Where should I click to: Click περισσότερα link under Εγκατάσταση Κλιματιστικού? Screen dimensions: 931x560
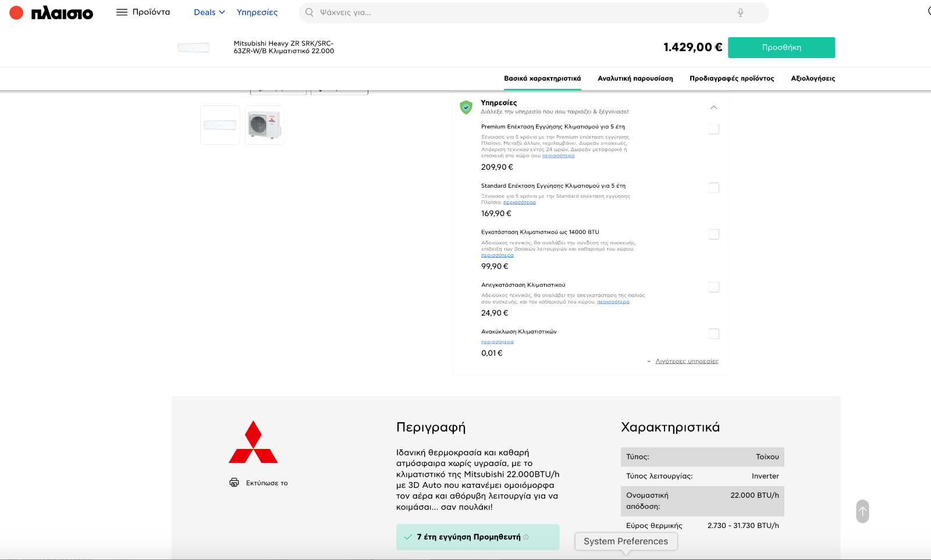498,255
